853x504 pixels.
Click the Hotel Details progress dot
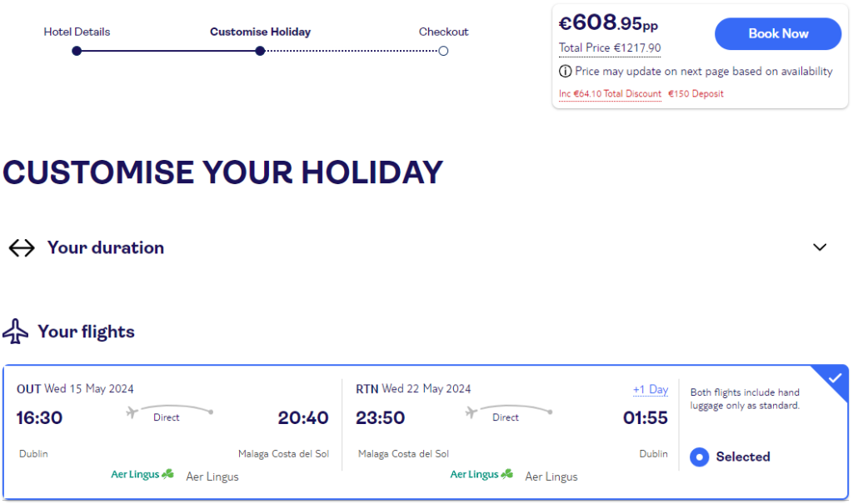[77, 51]
